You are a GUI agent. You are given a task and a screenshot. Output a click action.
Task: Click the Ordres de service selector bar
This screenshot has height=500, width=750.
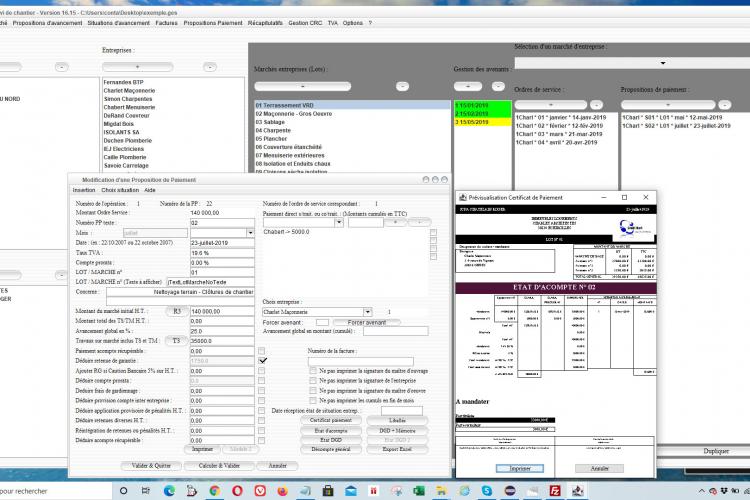click(x=551, y=104)
